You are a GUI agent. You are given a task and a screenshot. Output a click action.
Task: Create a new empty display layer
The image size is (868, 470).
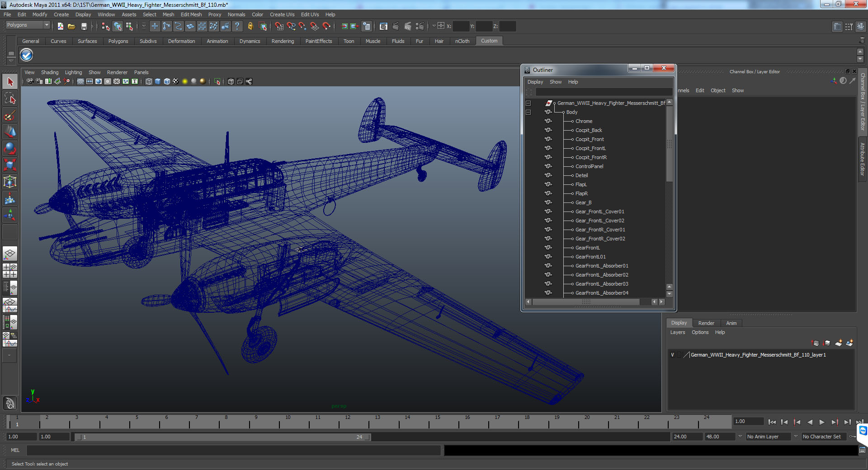pyautogui.click(x=838, y=343)
